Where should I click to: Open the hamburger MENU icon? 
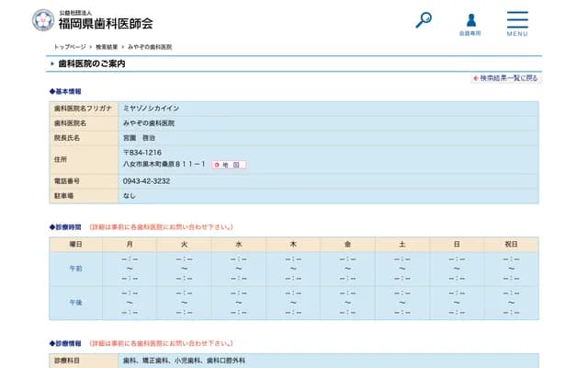point(517,23)
